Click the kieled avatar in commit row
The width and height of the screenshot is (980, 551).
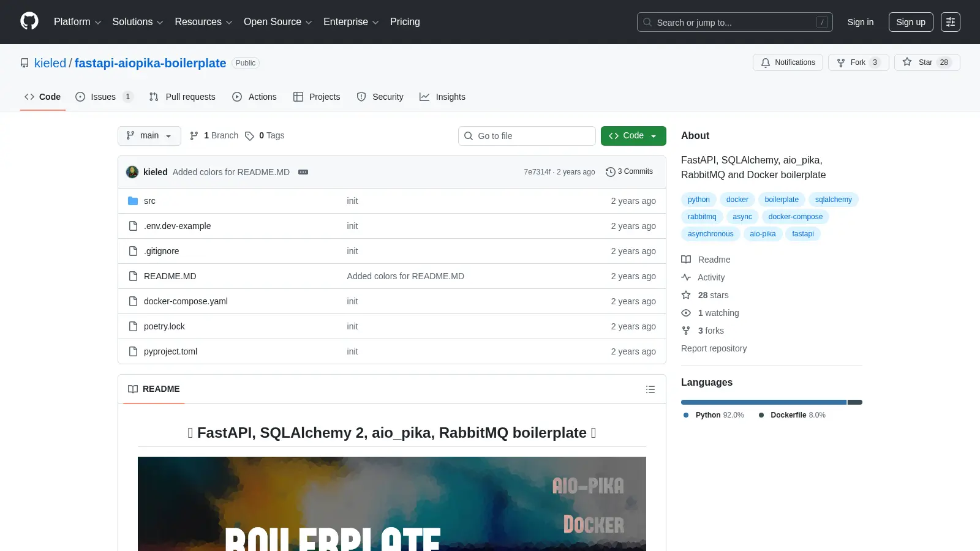(x=132, y=172)
